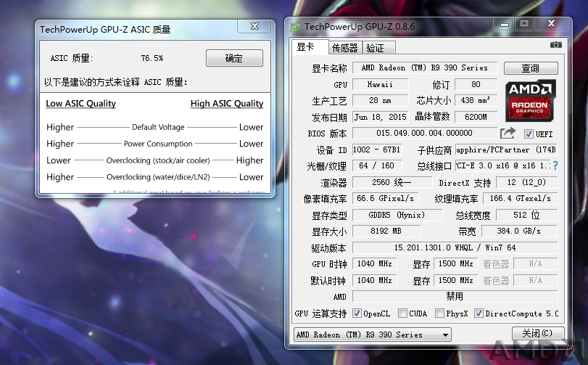Toggle the CUDA checkbox
The width and height of the screenshot is (588, 365).
pos(402,313)
